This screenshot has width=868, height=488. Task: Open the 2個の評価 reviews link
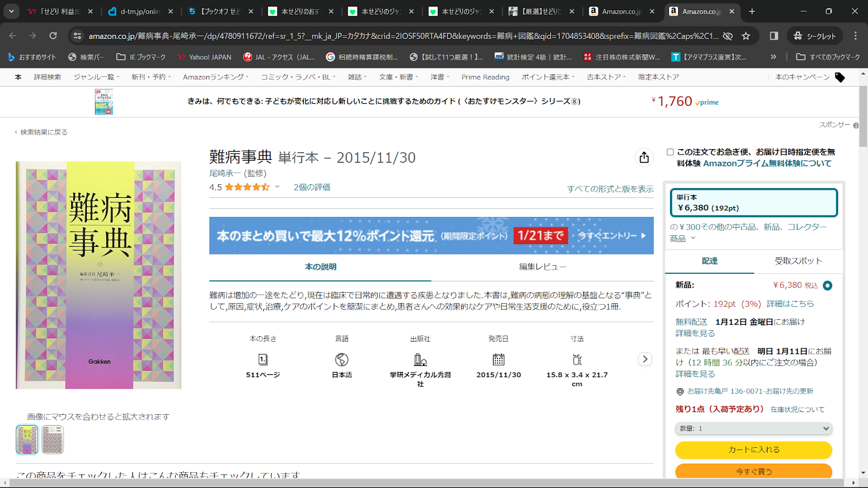(x=312, y=187)
